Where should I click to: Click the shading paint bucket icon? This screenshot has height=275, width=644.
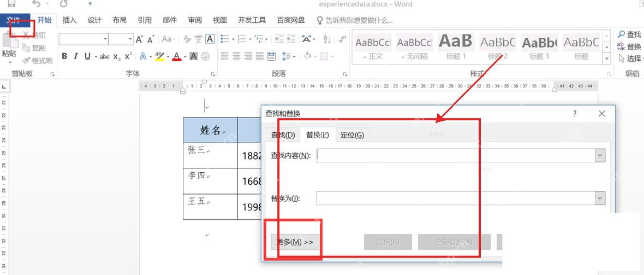(x=307, y=56)
